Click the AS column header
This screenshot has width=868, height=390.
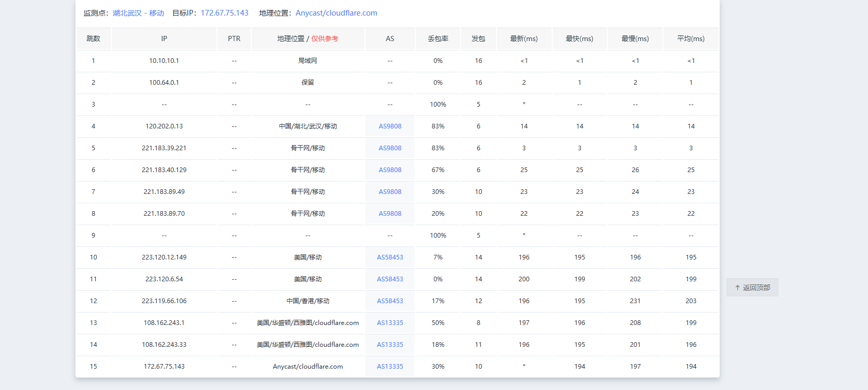click(x=390, y=38)
